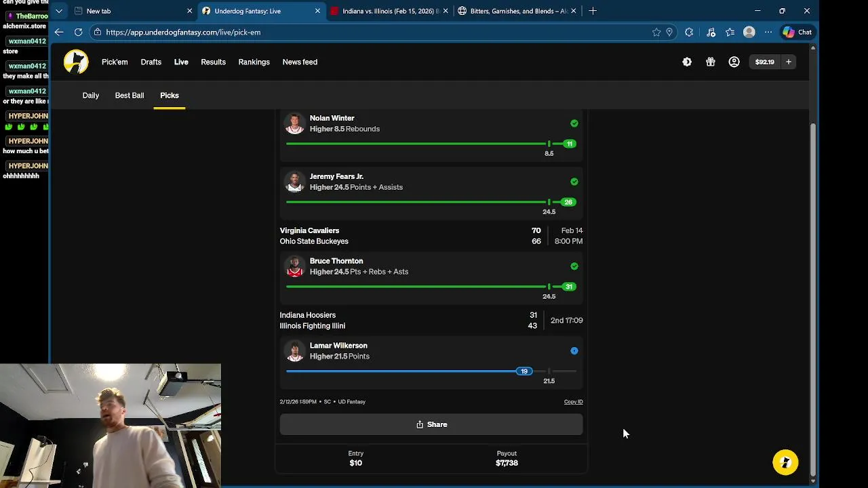Viewport: 868px width, 488px height.
Task: Open the News feed page
Action: tap(300, 62)
